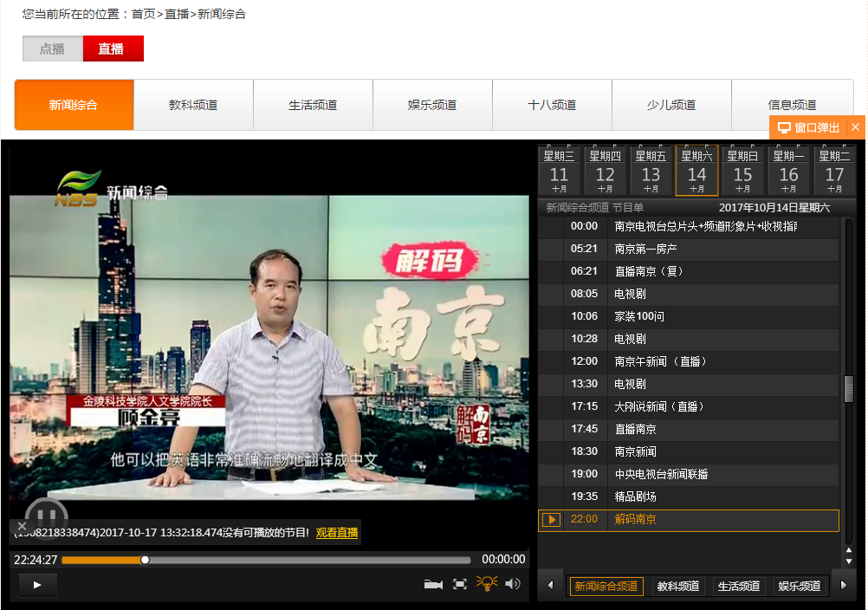The height and width of the screenshot is (610, 868).
Task: Click the large pause overlay on video
Action: pos(46,511)
